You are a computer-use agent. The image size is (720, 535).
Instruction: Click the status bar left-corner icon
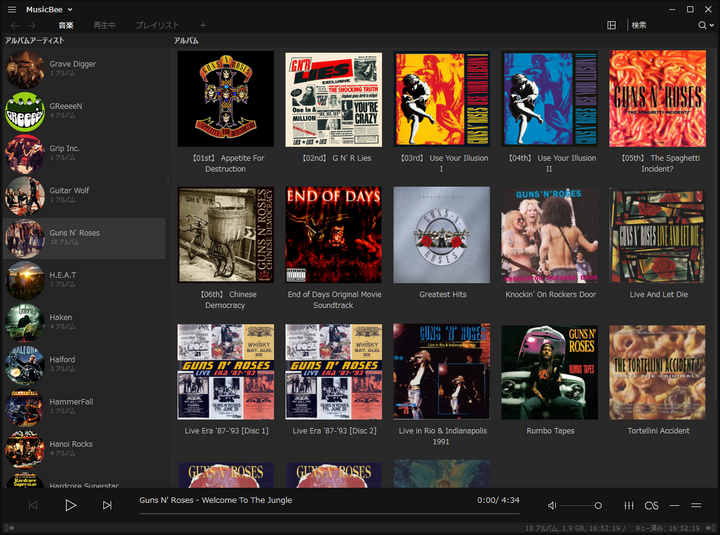(9, 528)
